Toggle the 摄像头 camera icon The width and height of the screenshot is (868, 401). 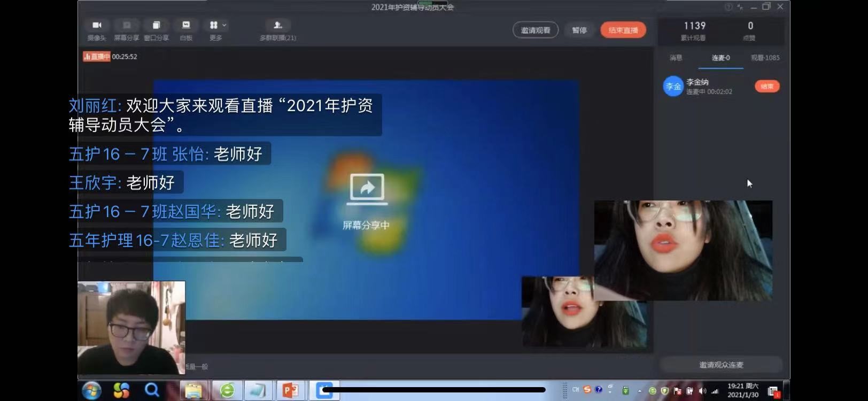[97, 26]
